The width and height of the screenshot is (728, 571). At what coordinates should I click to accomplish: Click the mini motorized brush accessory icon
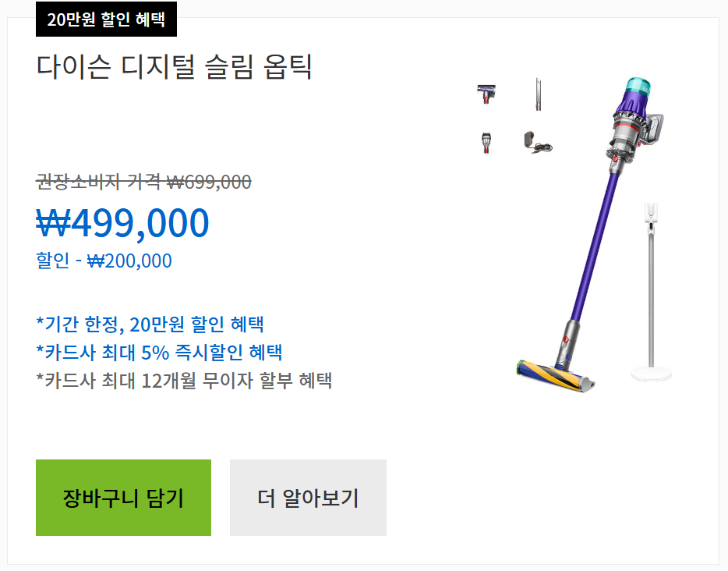pos(486,94)
